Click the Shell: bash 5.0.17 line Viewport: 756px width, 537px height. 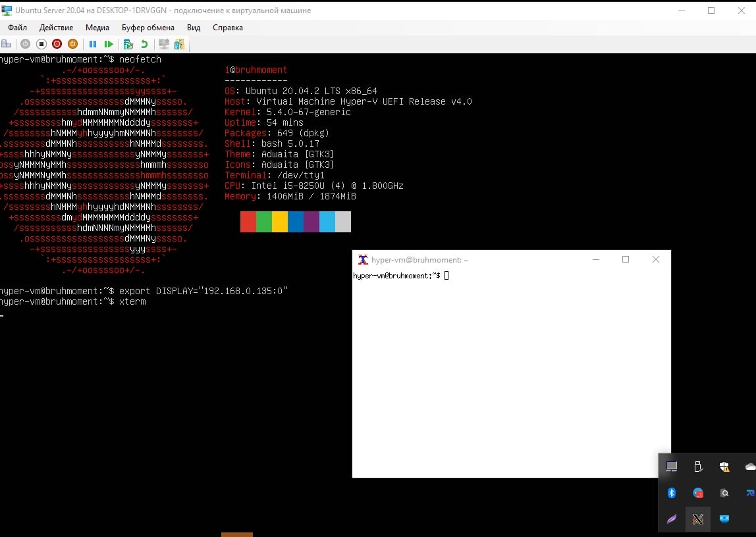tap(272, 143)
